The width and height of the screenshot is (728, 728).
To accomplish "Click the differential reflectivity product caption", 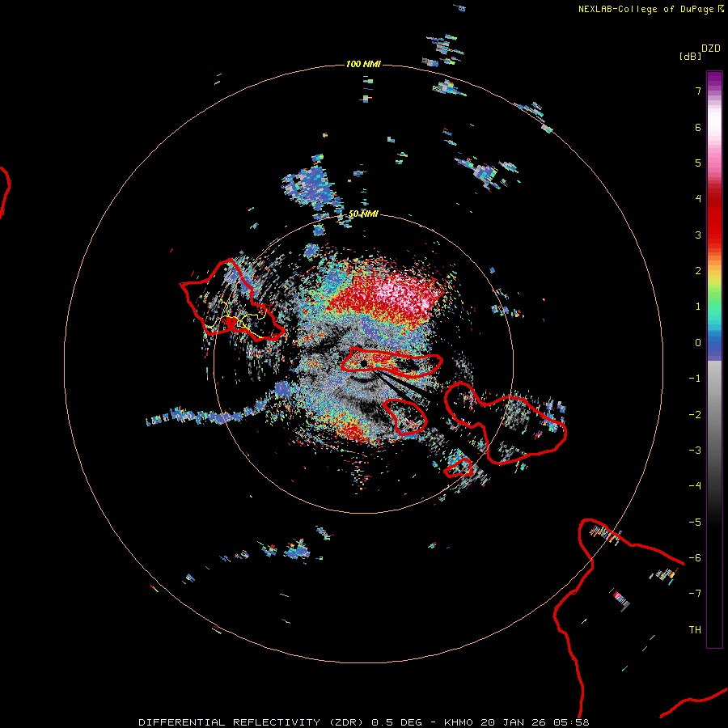I will 363,722.
